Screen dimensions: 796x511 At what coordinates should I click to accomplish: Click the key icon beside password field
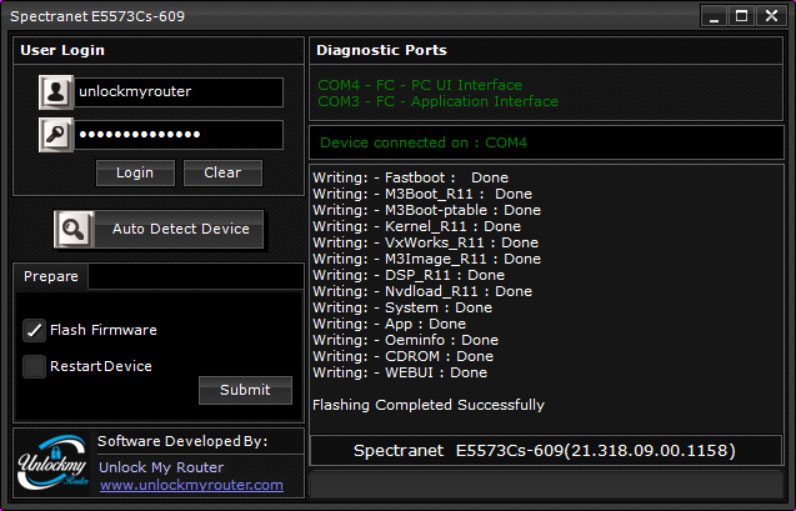pyautogui.click(x=56, y=135)
